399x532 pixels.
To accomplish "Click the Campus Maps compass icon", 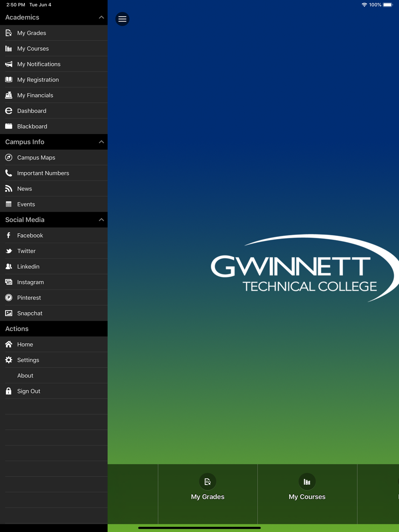I will (x=8, y=158).
